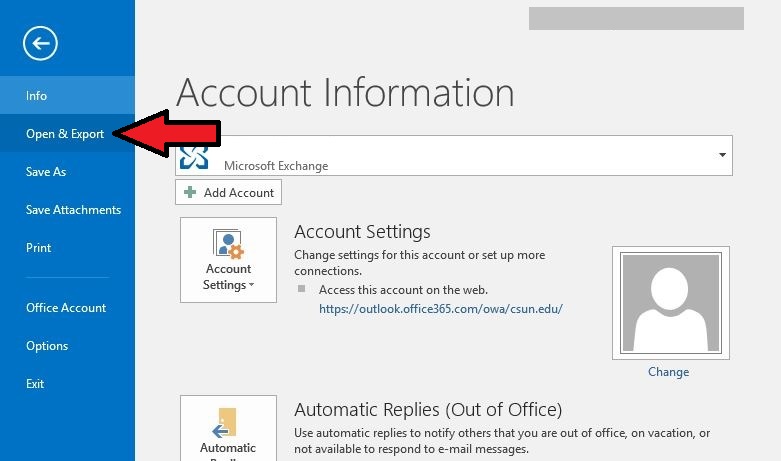Go to the Print page
Image resolution: width=781 pixels, height=461 pixels.
click(39, 248)
